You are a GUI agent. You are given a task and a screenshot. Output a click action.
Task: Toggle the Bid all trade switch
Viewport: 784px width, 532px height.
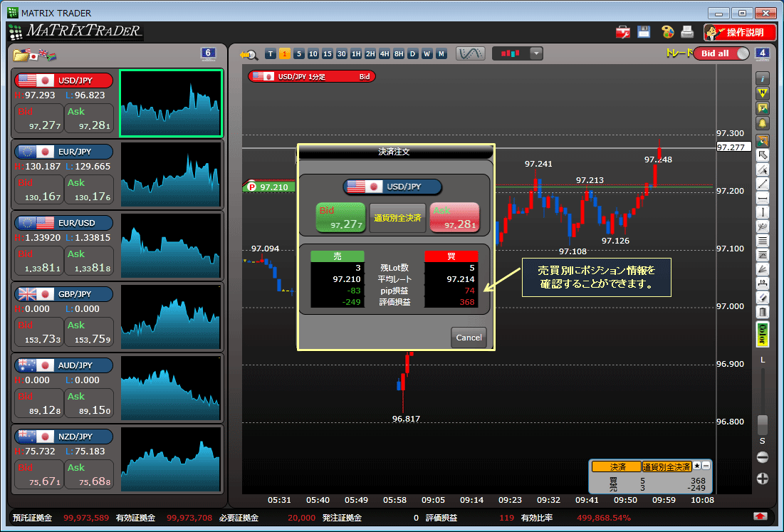pyautogui.click(x=721, y=53)
